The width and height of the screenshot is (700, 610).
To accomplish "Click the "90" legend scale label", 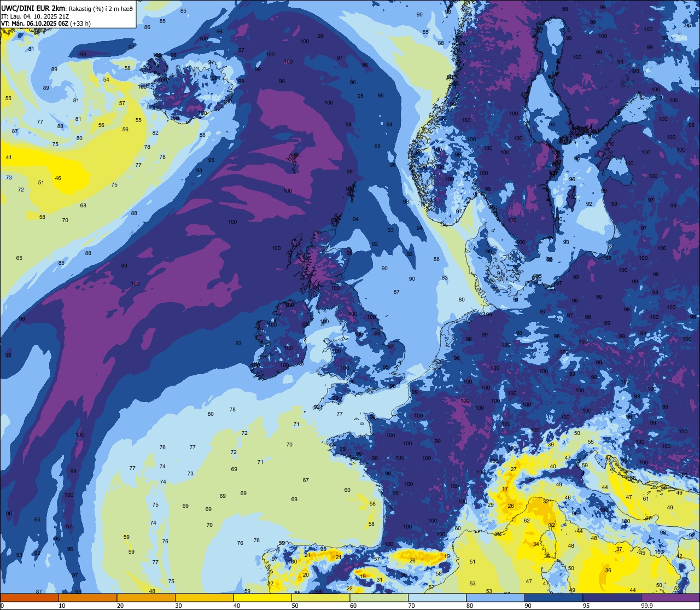I will tap(528, 606).
